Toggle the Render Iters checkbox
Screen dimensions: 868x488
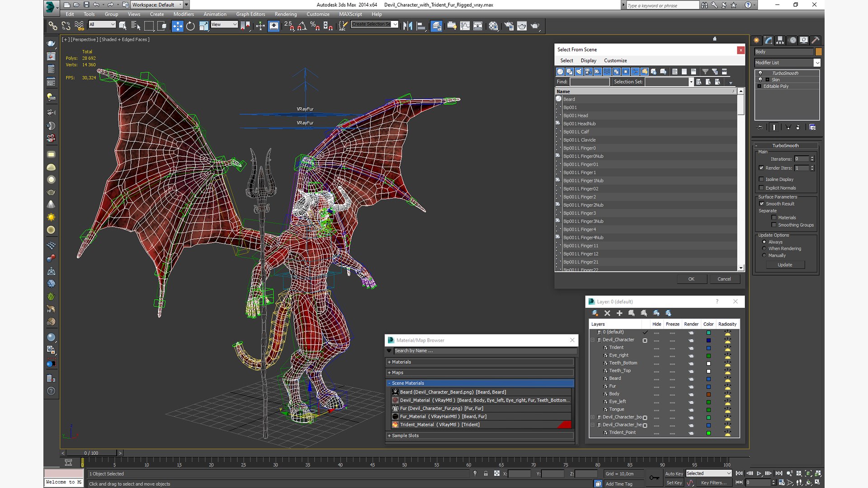(x=761, y=168)
